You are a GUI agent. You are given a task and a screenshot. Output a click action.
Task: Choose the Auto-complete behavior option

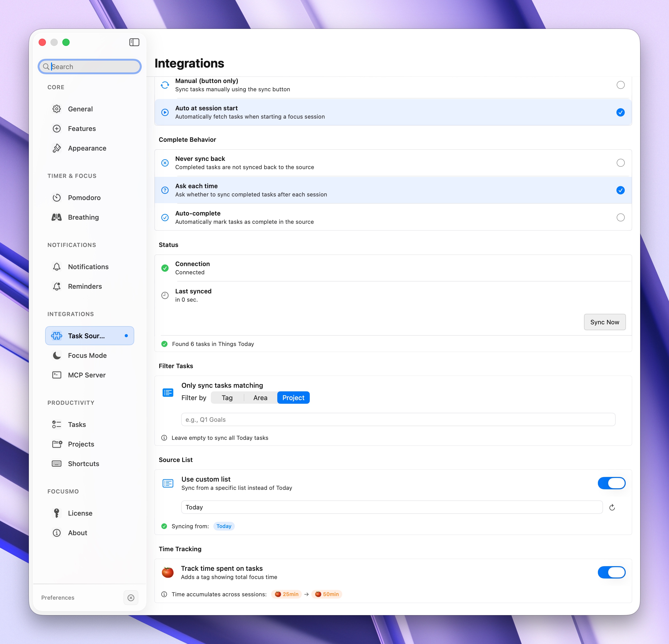(x=620, y=218)
